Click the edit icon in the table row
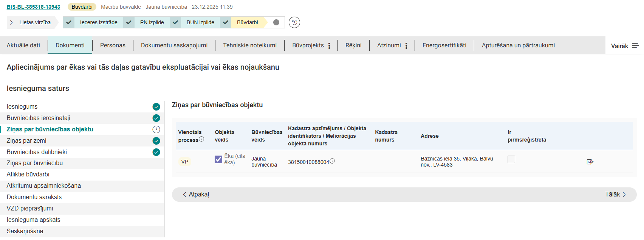Image resolution: width=644 pixels, height=240 pixels. tap(590, 162)
